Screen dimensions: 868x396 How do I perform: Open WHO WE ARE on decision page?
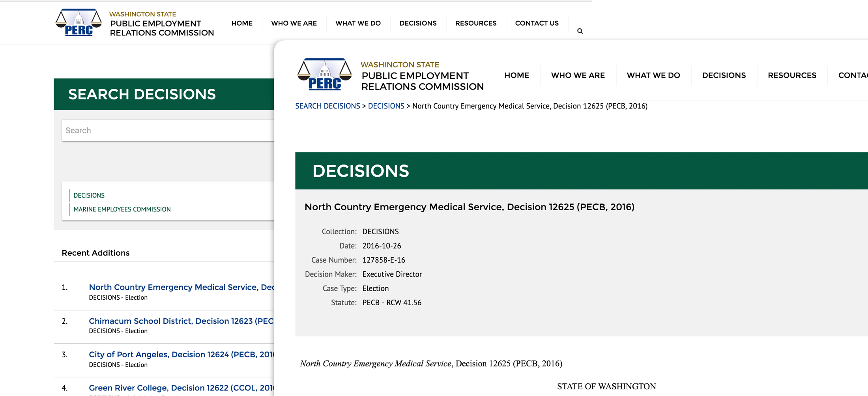(x=578, y=75)
